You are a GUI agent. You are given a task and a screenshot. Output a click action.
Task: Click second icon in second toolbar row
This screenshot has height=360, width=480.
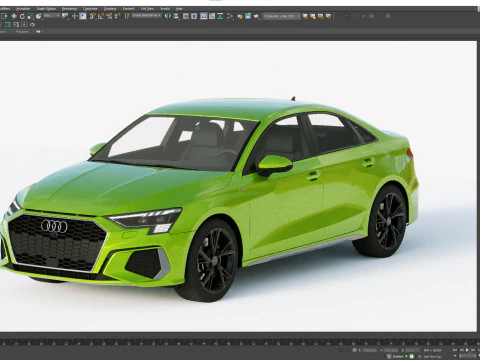[x=16, y=25]
